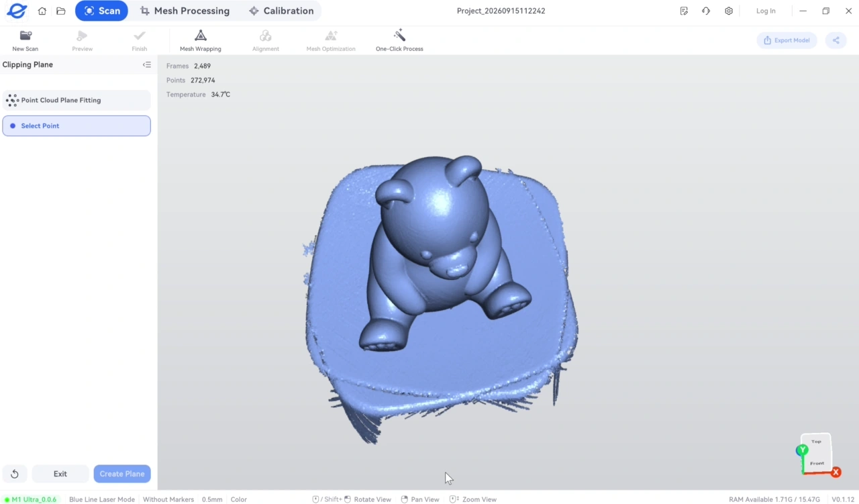This screenshot has width=859, height=504.
Task: Click the Rotate View hint
Action: (x=352, y=499)
